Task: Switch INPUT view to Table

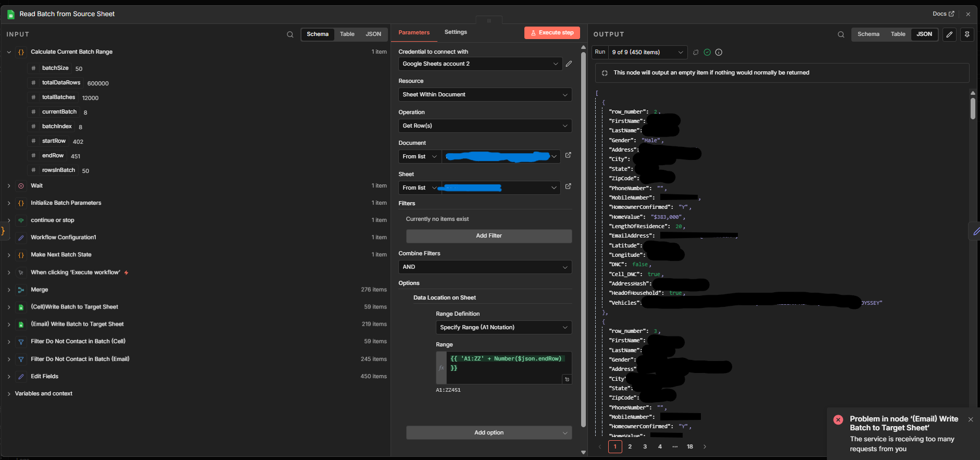Action: (x=347, y=34)
